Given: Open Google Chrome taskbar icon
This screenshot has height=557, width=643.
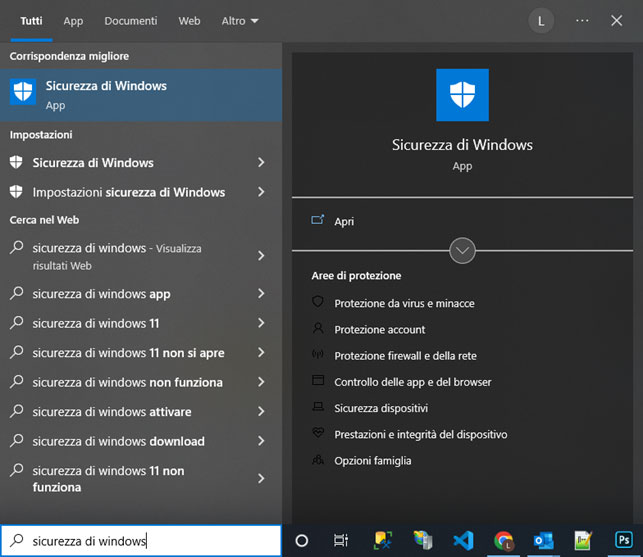Looking at the screenshot, I should pos(503,540).
